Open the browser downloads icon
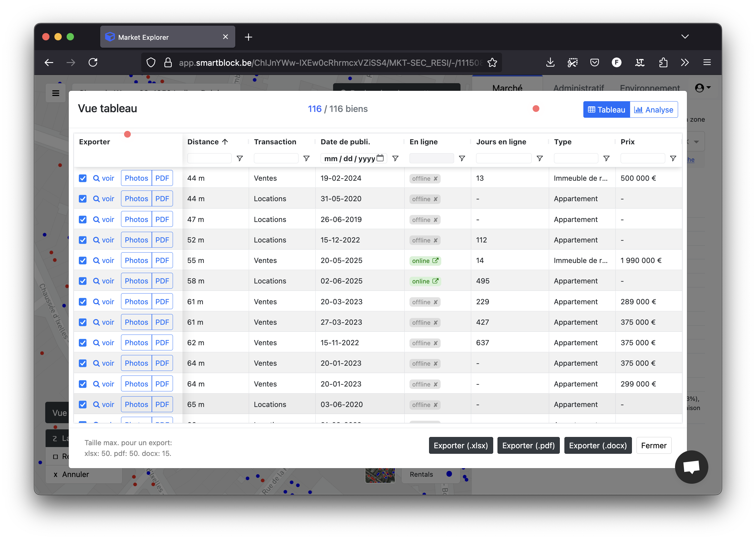756x540 pixels. point(550,62)
